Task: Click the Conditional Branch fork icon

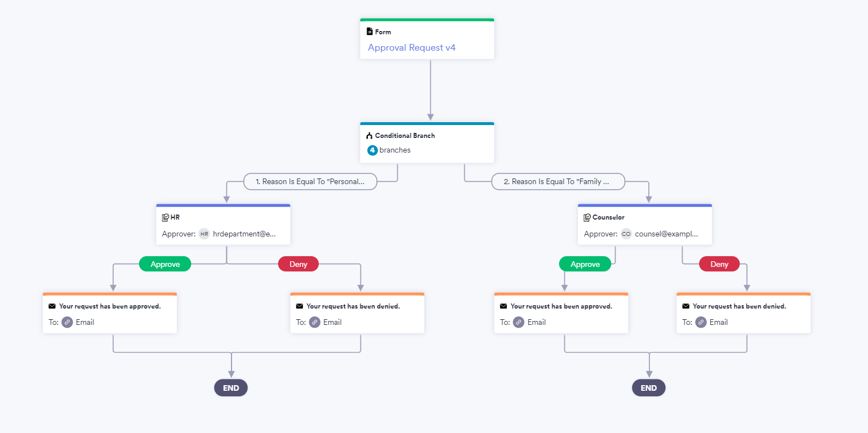Action: click(x=370, y=136)
